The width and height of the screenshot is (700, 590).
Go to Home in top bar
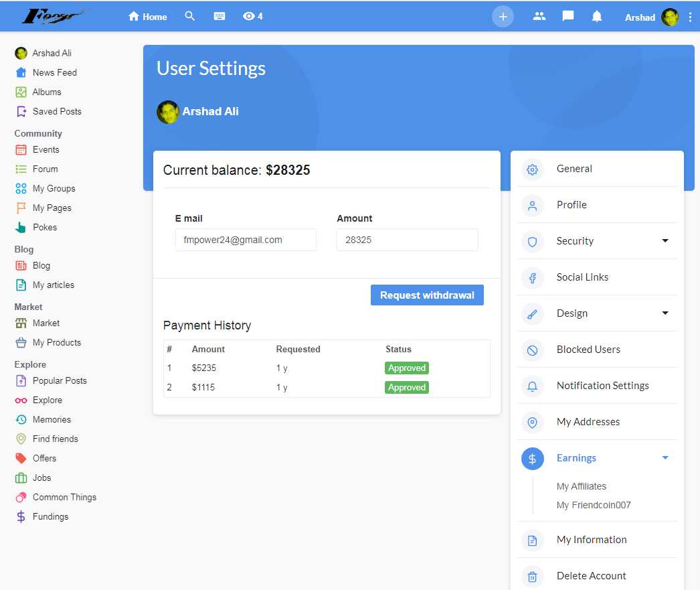147,17
